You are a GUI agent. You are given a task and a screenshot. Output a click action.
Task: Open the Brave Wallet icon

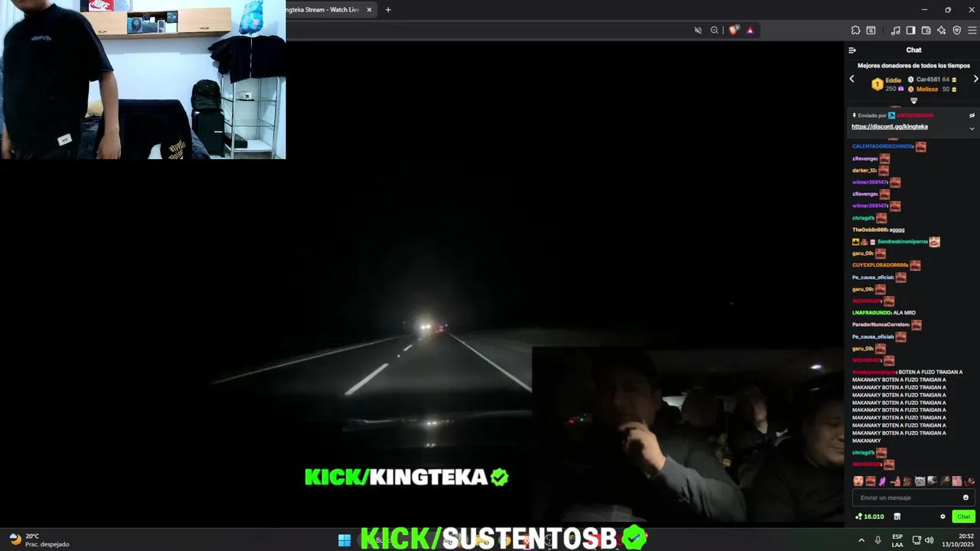pyautogui.click(x=926, y=31)
